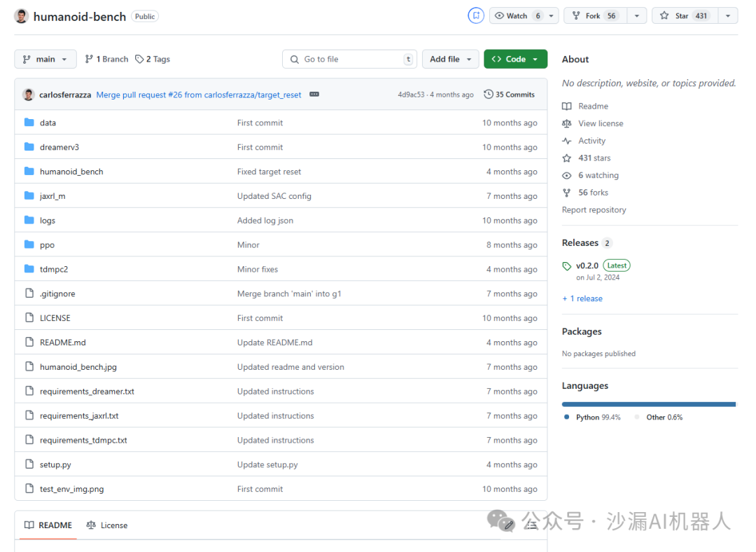The image size is (756, 552).
Task: Open the 1 Branch link
Action: pyautogui.click(x=106, y=59)
